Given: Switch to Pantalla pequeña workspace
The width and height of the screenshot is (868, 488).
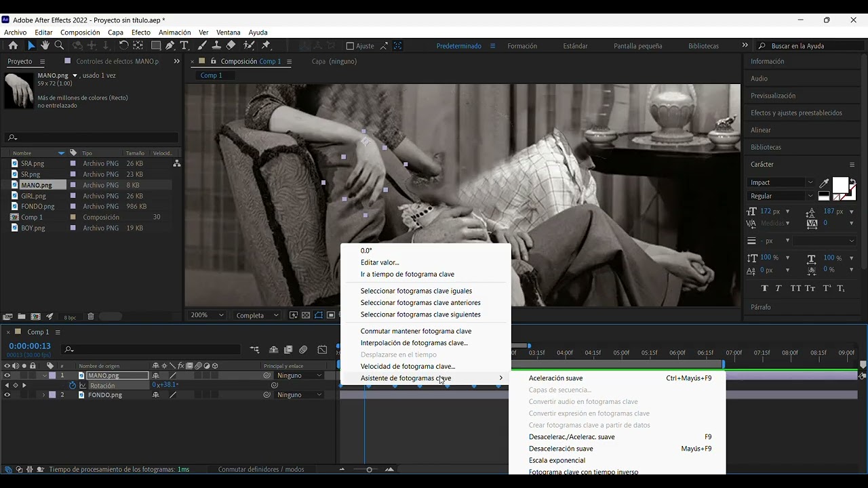Looking at the screenshot, I should [x=637, y=46].
